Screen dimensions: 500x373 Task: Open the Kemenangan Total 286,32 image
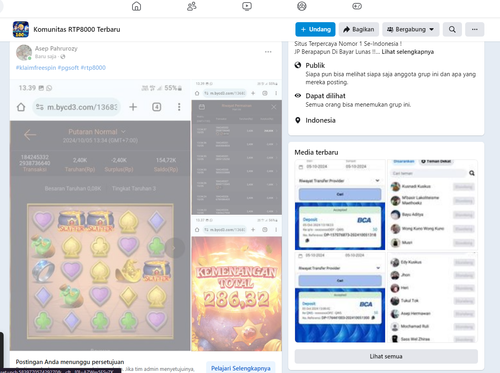[x=237, y=283]
